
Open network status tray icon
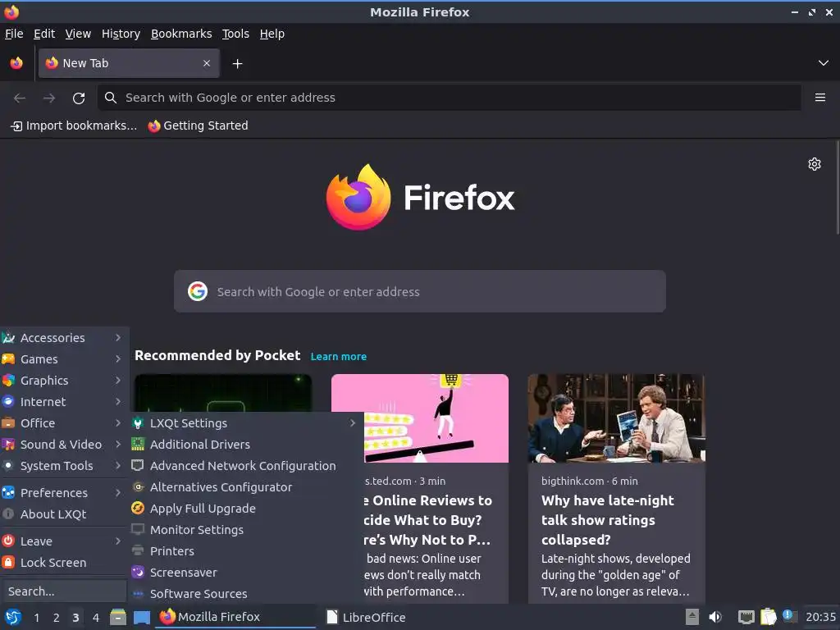[746, 617]
